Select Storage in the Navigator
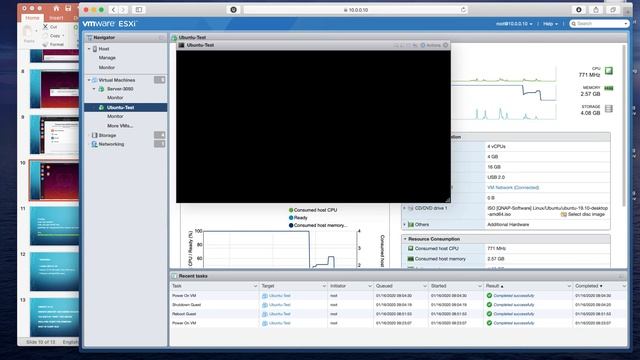The image size is (640, 360). [x=107, y=135]
